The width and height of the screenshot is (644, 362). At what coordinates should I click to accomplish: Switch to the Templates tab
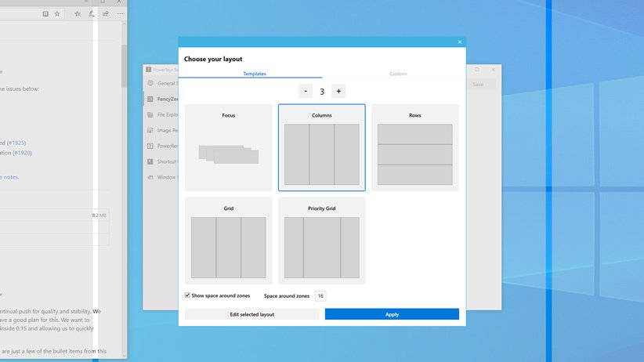(254, 74)
